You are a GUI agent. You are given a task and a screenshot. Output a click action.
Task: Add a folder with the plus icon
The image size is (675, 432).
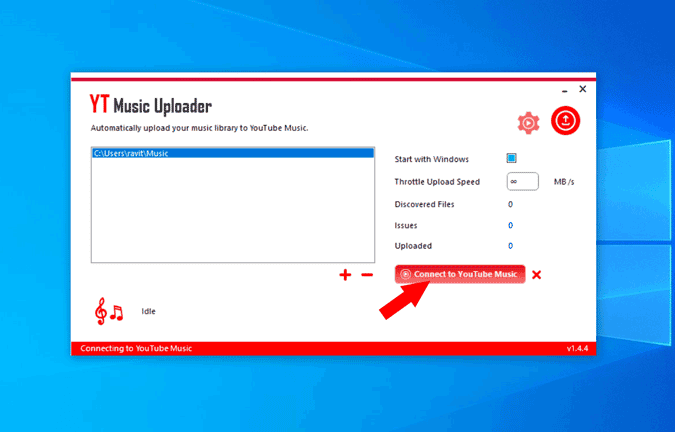(x=345, y=275)
